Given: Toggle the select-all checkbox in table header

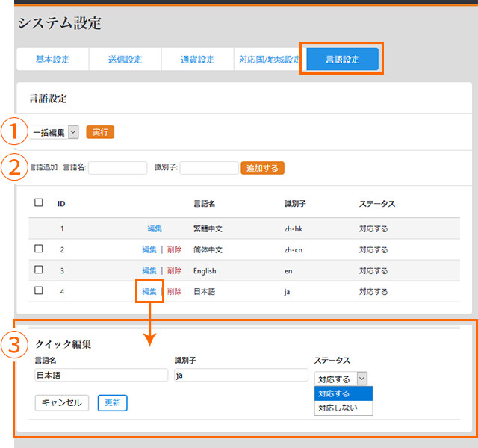Looking at the screenshot, I should pos(39,202).
